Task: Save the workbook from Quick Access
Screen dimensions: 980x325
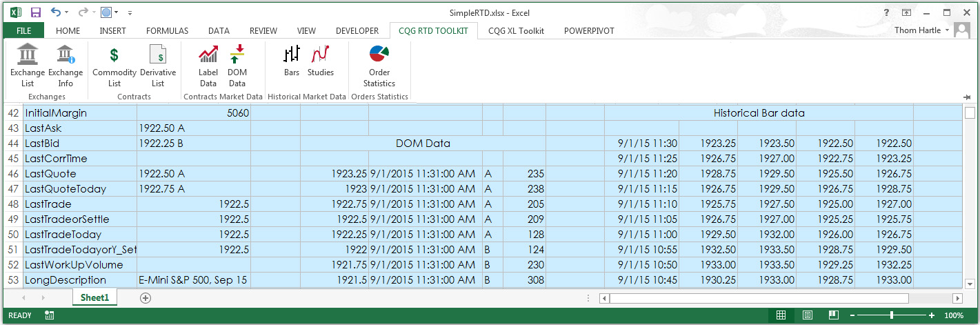Action: click(35, 12)
